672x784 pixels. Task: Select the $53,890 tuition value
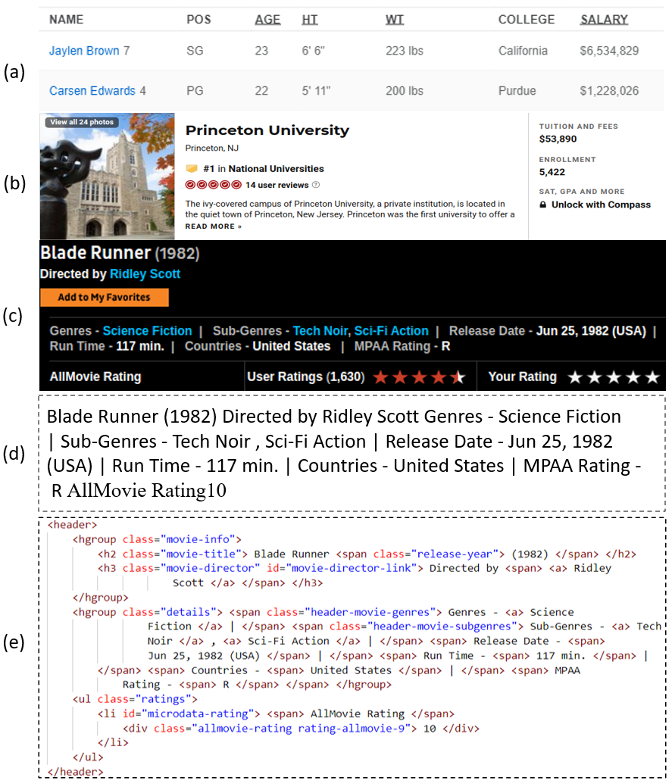pos(558,139)
